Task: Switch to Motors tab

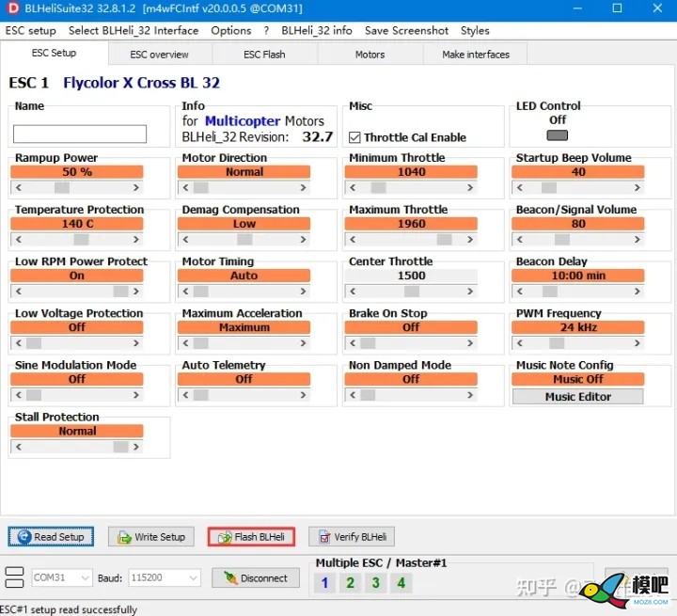Action: [370, 55]
